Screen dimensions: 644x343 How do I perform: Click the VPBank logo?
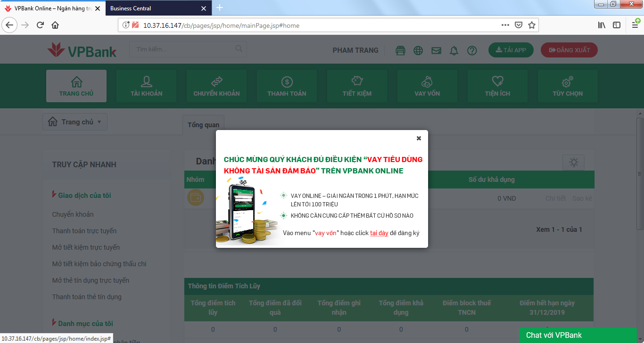pyautogui.click(x=82, y=50)
